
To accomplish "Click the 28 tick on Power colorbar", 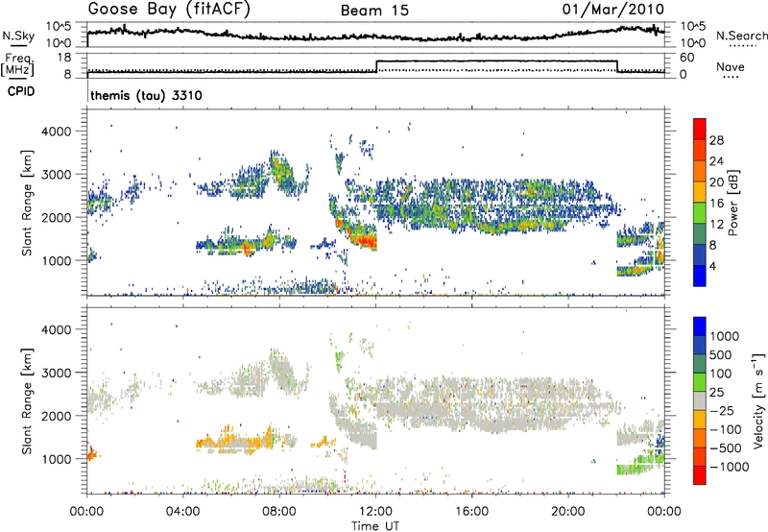I will click(716, 140).
